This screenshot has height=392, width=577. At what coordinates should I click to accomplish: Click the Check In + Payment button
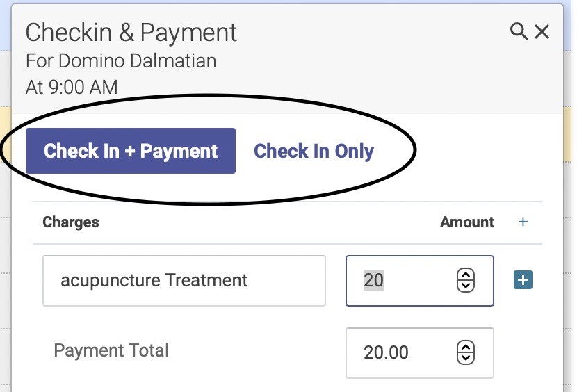pyautogui.click(x=131, y=151)
